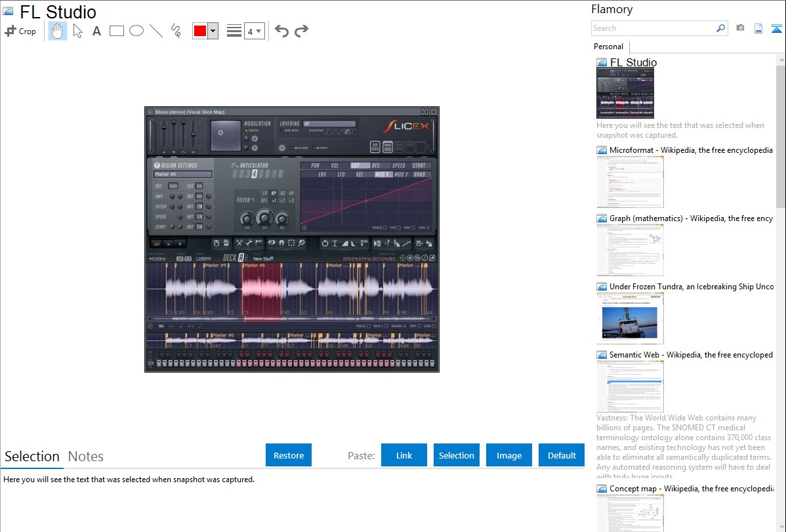Undo the last annotation
The image size is (786, 532).
tap(281, 31)
